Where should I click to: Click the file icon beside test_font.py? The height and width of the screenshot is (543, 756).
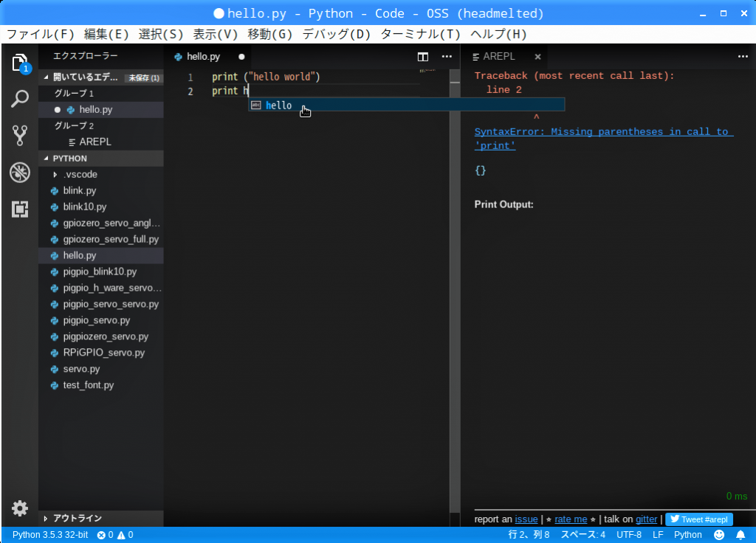coord(55,385)
